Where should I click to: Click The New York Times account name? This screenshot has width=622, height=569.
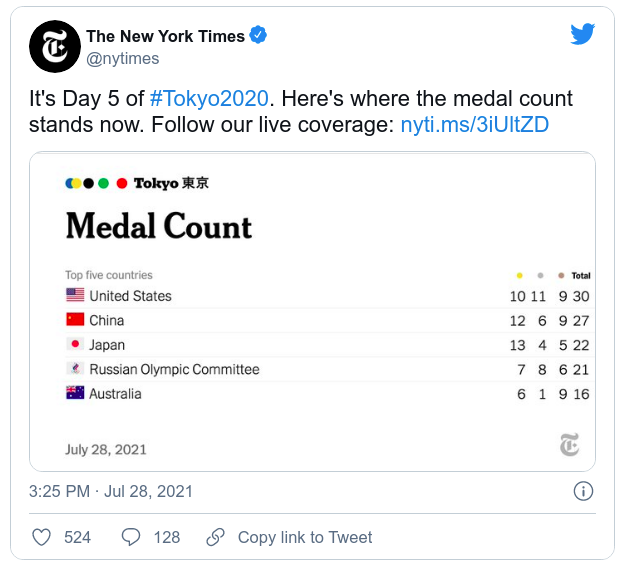165,36
